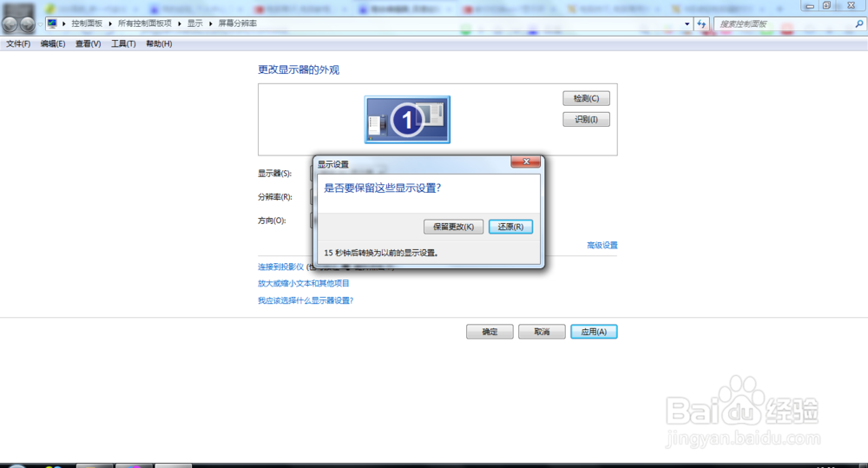Click the Control Panel (控制面板) breadcrumb
The image size is (868, 468).
click(87, 23)
